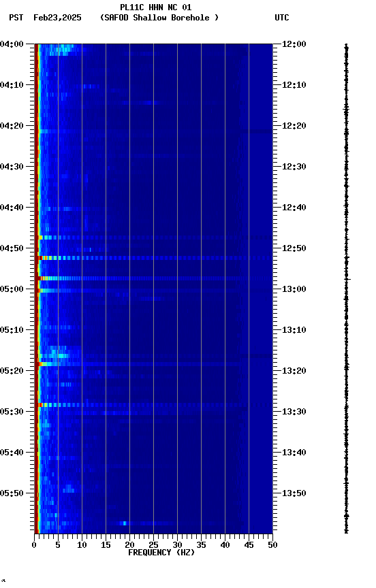
Task: Click the 13:50 UTC time label
Action: [294, 494]
